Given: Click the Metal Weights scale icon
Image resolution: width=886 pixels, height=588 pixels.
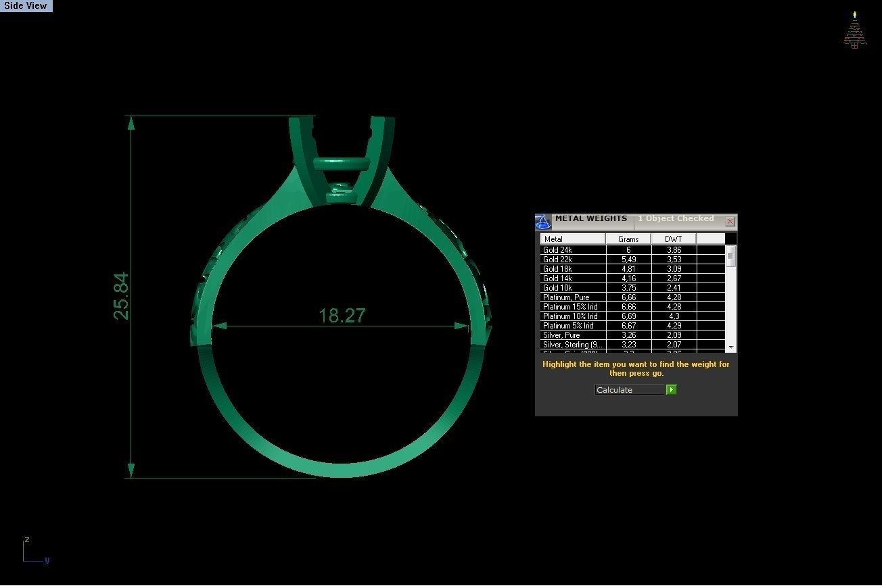Looking at the screenshot, I should (543, 222).
